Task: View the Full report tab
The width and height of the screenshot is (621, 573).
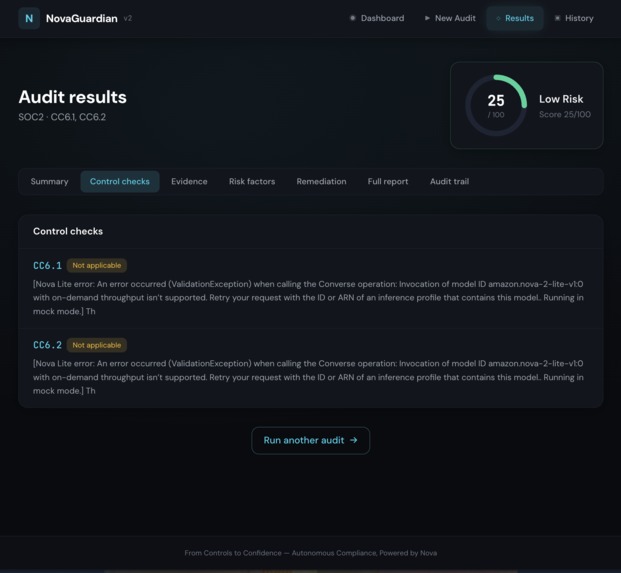Action: [388, 181]
